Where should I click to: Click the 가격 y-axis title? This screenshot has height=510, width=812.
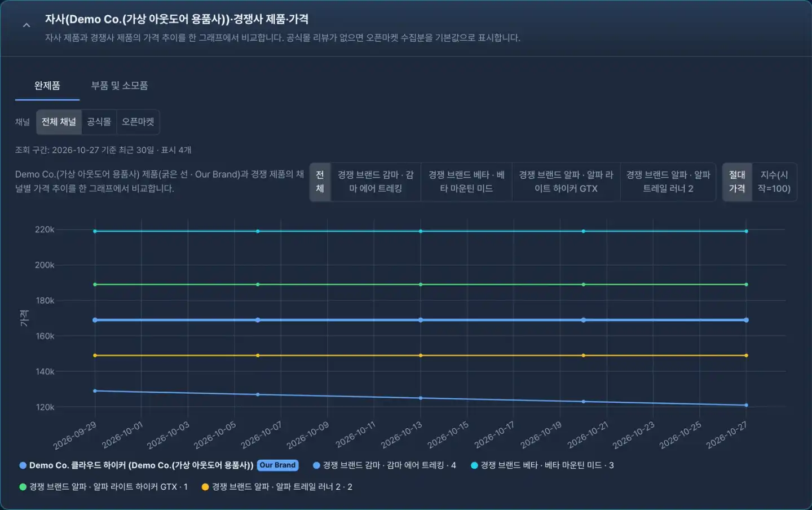24,318
